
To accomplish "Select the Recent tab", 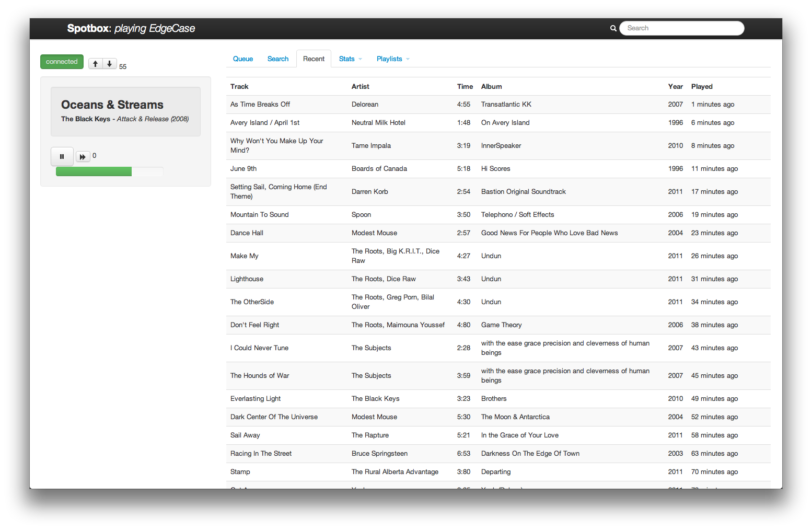I will (314, 59).
